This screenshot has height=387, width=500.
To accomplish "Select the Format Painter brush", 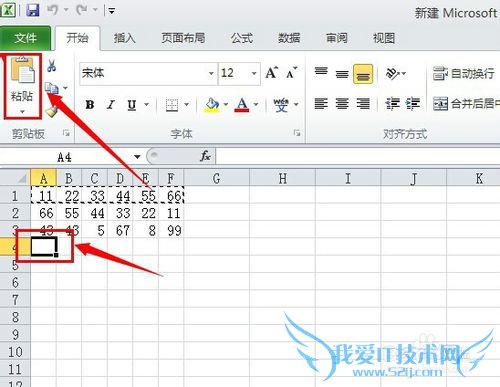I will coord(52,111).
